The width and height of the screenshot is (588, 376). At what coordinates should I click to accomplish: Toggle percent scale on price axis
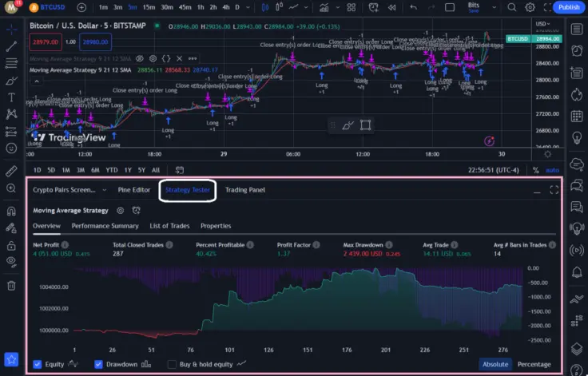pos(536,170)
